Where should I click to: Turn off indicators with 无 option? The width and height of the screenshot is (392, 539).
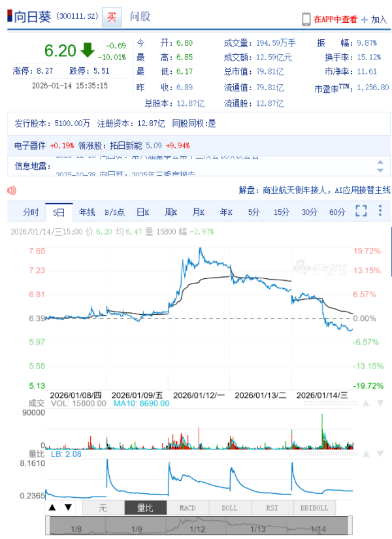(x=103, y=508)
